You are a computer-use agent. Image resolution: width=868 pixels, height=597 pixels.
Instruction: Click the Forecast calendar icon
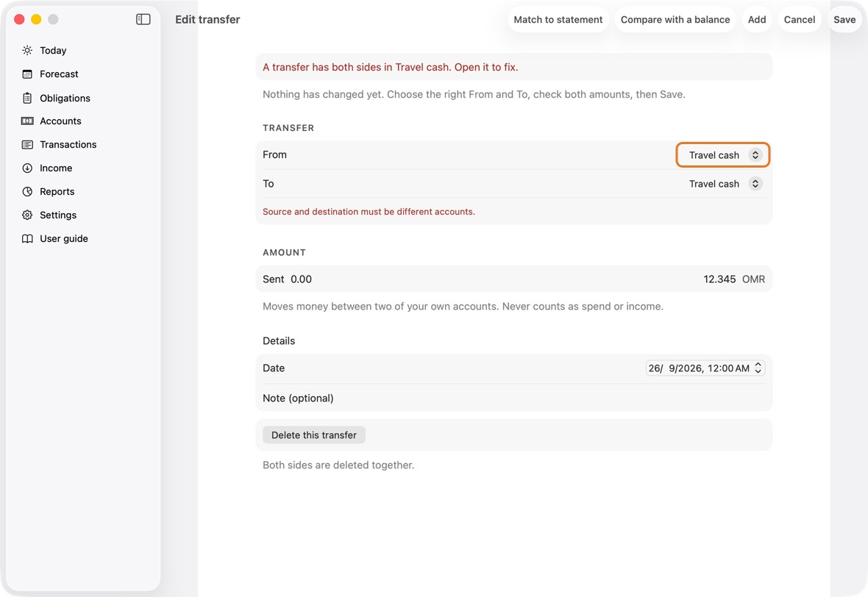point(27,74)
